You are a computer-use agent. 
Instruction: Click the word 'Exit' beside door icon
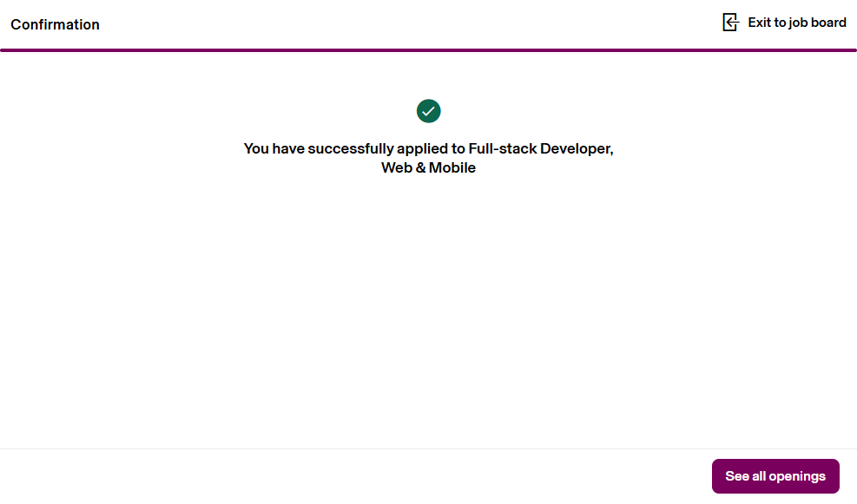click(761, 23)
